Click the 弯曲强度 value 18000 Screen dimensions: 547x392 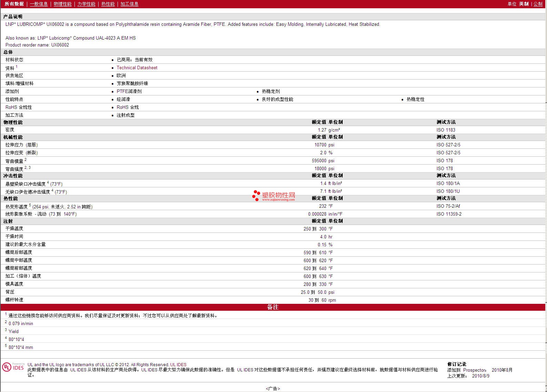pyautogui.click(x=320, y=168)
